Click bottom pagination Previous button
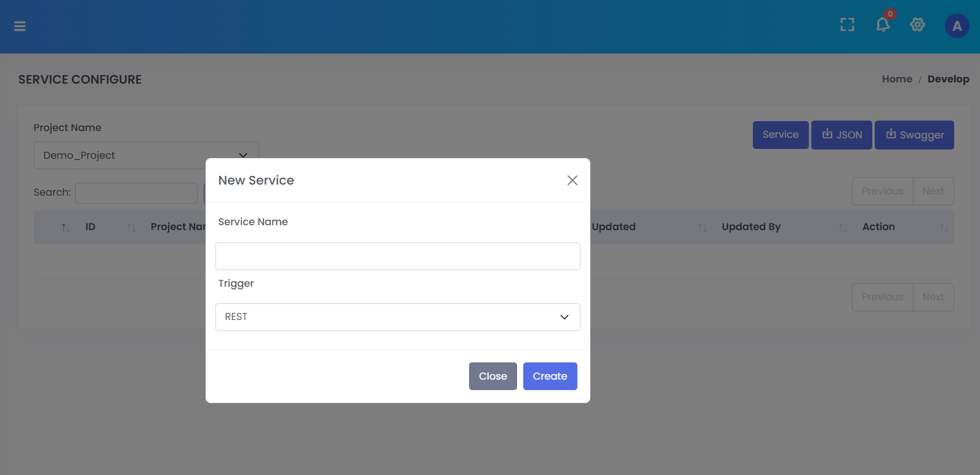Viewport: 980px width, 475px height. pos(882,297)
